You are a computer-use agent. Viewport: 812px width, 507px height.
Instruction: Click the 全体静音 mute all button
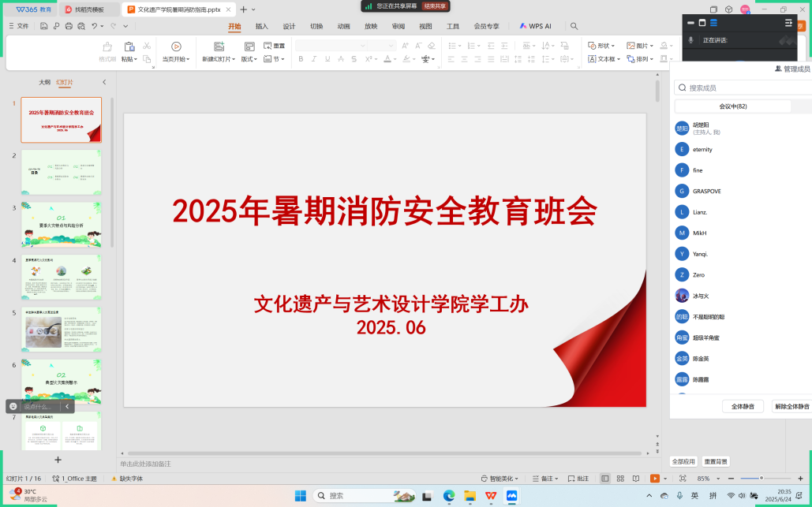pyautogui.click(x=743, y=407)
